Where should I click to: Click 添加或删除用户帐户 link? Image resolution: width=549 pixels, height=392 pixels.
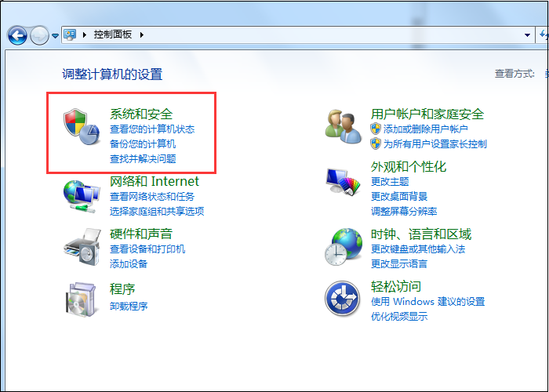click(x=425, y=129)
